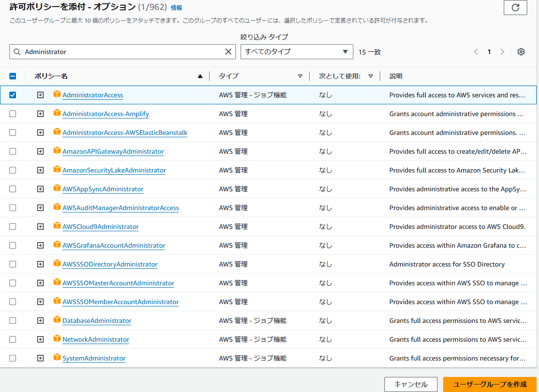The width and height of the screenshot is (539, 392).
Task: Expand DatabaseAdministrator policy details
Action: click(40, 321)
